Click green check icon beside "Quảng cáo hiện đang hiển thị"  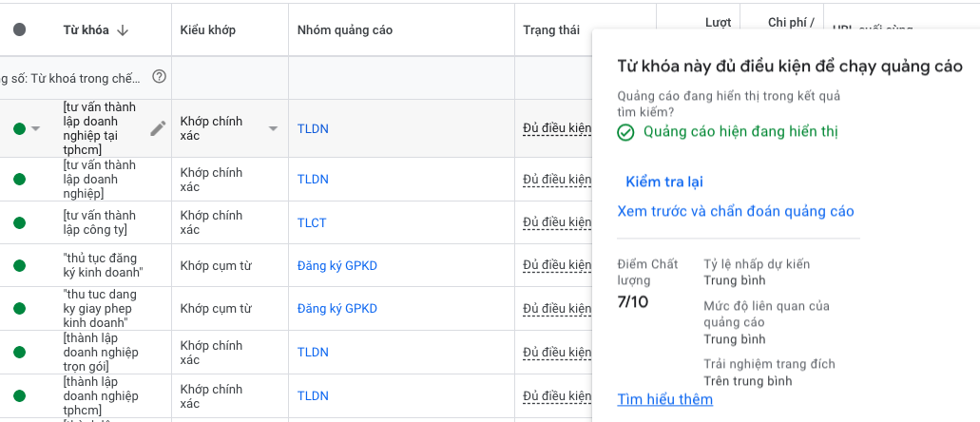625,132
